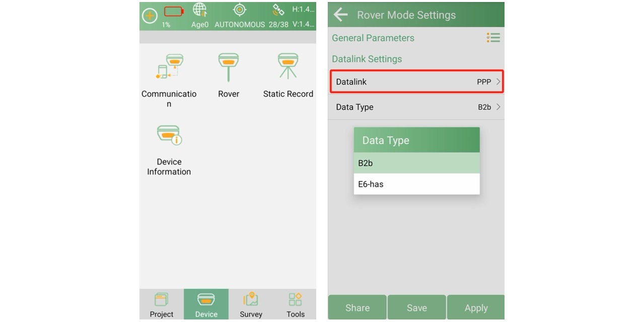Viewport: 644px width, 322px height.
Task: Choose E6-has in Data Type popup
Action: [x=416, y=184]
